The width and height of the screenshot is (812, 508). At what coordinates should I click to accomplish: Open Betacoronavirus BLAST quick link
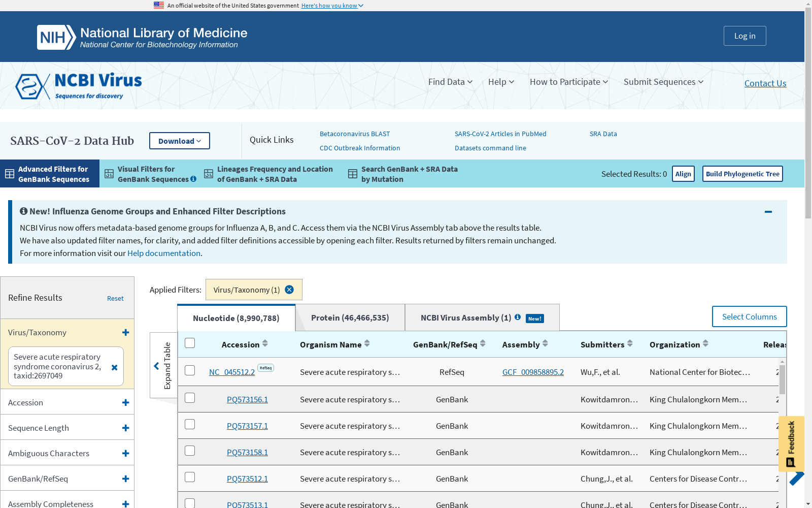point(355,134)
